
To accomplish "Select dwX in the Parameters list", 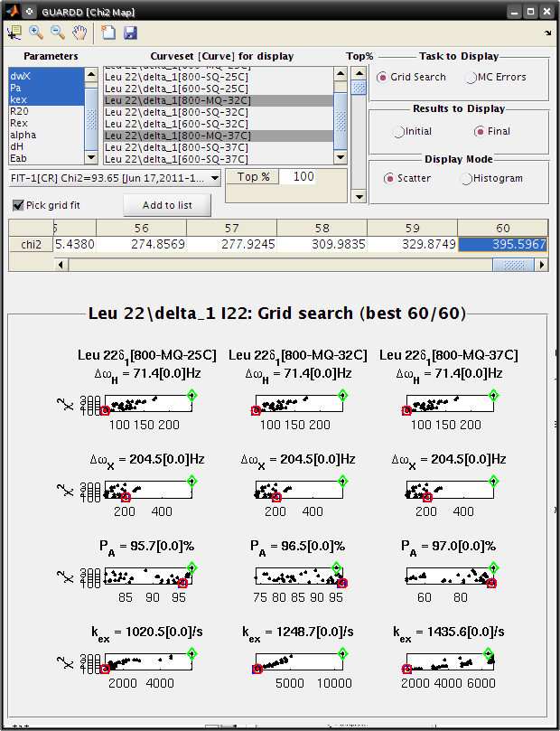I will pyautogui.click(x=47, y=76).
